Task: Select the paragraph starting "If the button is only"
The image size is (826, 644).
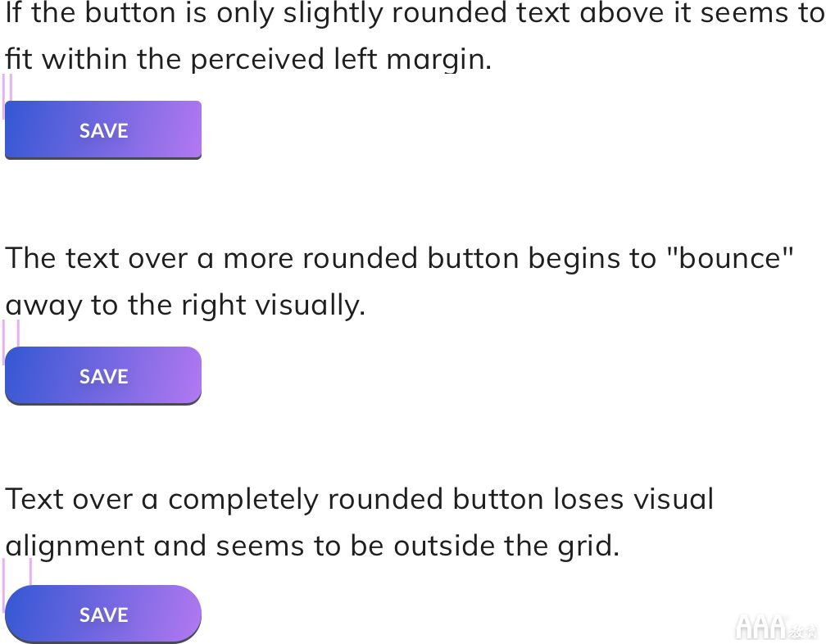Action: coord(413,36)
